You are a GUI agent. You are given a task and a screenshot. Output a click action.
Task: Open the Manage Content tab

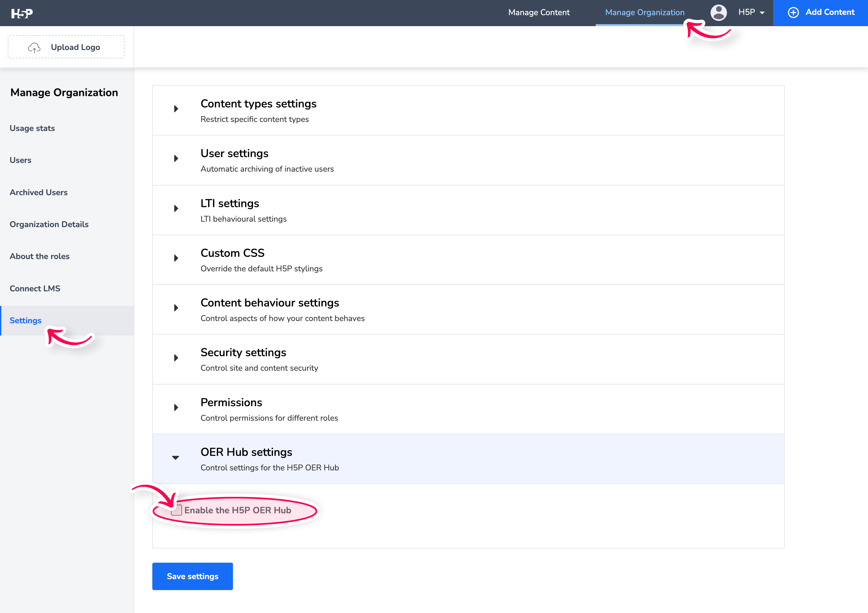[539, 13]
